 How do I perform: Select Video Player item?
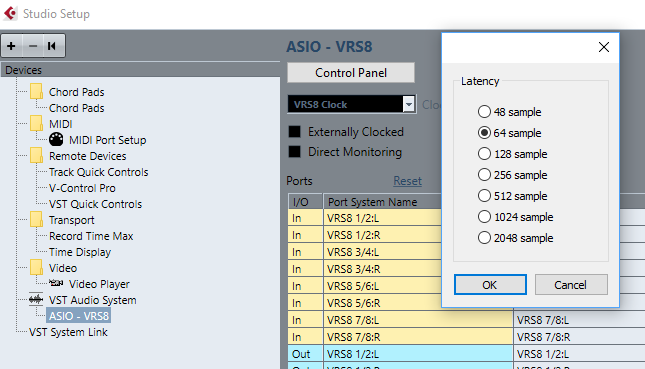point(99,284)
